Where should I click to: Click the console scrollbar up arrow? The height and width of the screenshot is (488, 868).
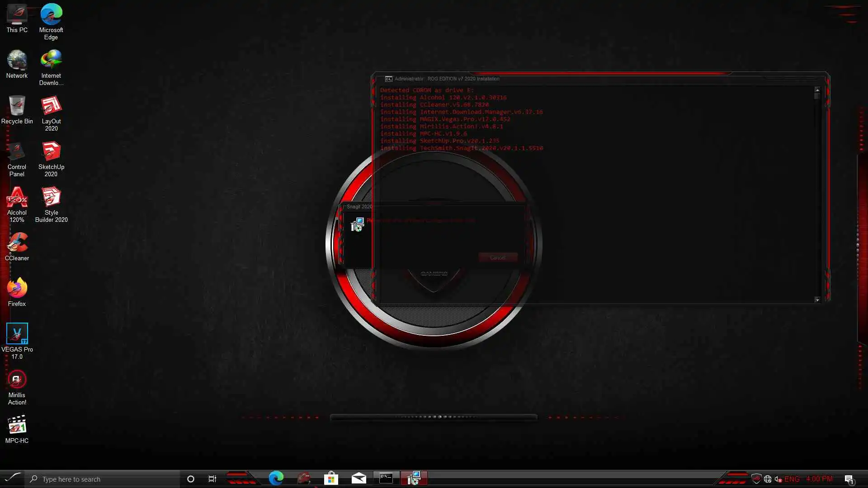coord(817,90)
